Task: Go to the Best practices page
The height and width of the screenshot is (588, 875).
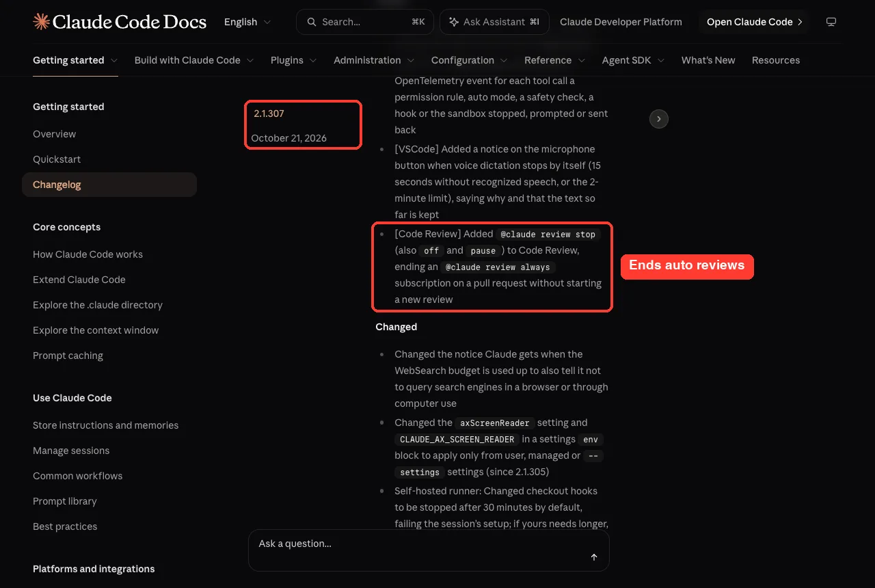Action: 109,526
